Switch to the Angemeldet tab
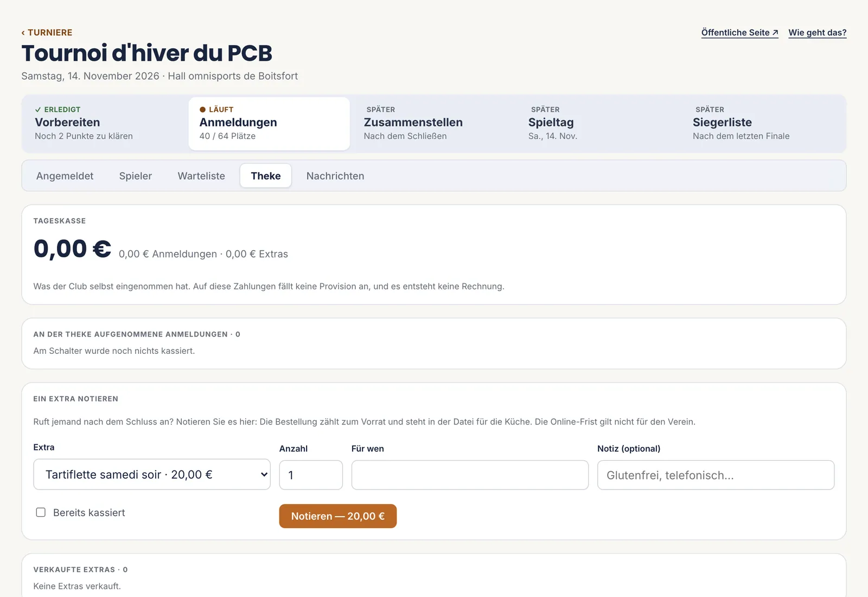The height and width of the screenshot is (597, 868). pyautogui.click(x=65, y=176)
